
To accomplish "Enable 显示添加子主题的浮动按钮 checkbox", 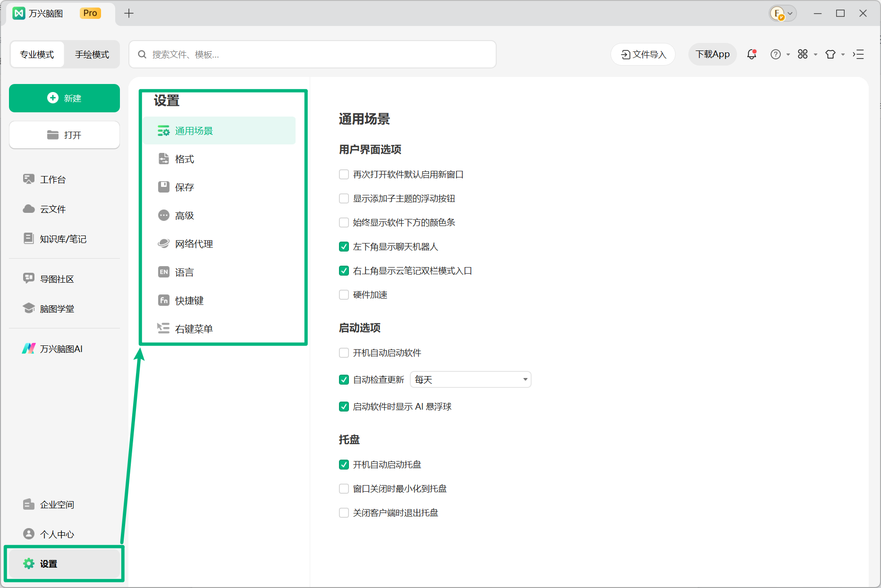I will [344, 199].
